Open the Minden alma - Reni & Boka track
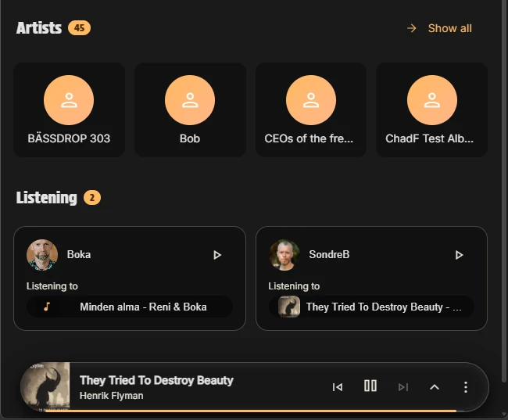The image size is (508, 420). coord(130,307)
